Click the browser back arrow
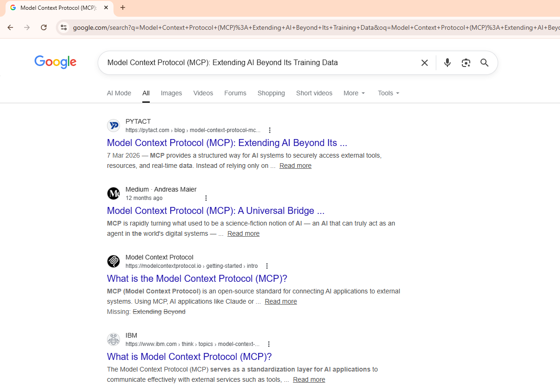Viewport: 560px width, 392px height. (x=10, y=27)
